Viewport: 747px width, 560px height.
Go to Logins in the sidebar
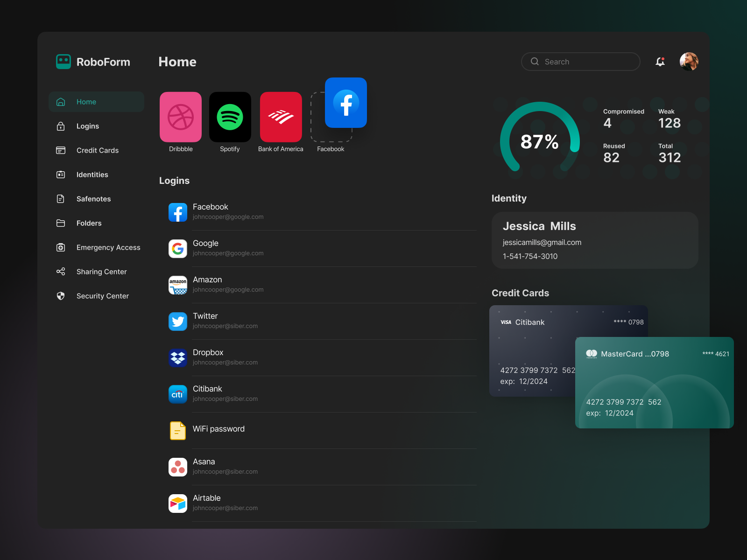(88, 126)
